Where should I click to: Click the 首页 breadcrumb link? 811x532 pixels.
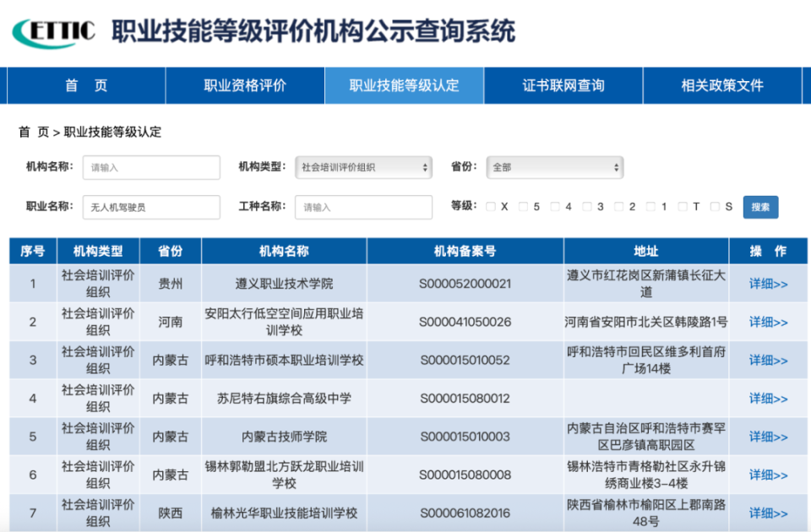[x=35, y=132]
